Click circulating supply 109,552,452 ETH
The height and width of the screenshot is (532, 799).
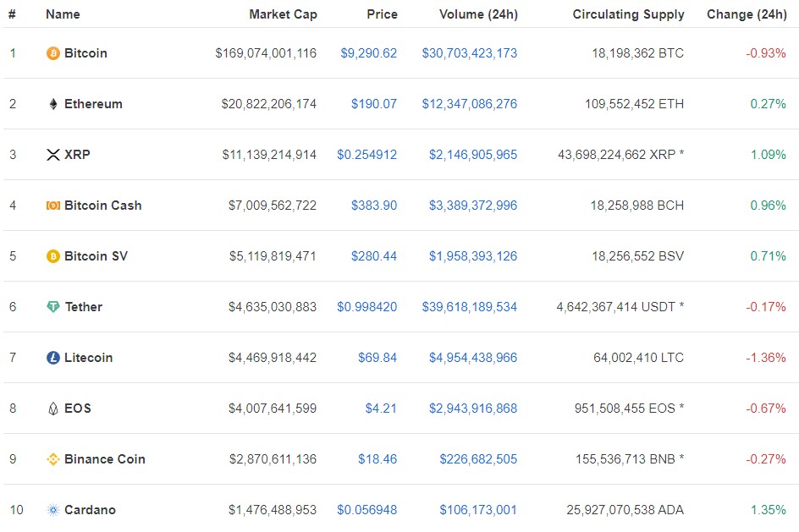pyautogui.click(x=634, y=104)
